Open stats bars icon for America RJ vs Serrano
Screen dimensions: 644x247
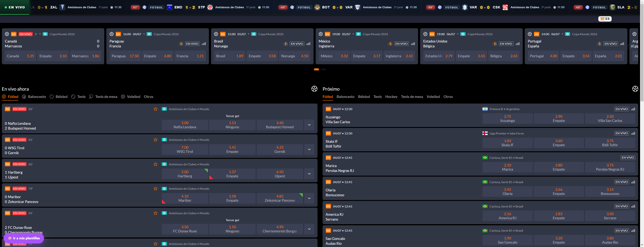point(633,206)
